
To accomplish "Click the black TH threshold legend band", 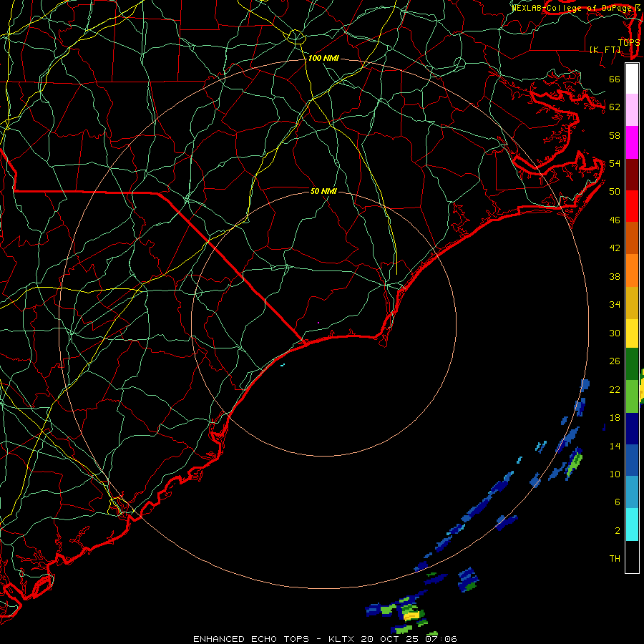I will coord(632,557).
